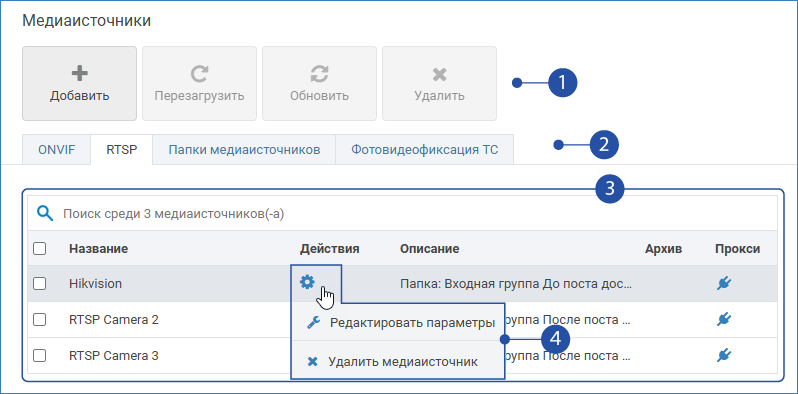The height and width of the screenshot is (394, 798).
Task: Click the gear actions icon for Hikvision
Action: [x=307, y=282]
